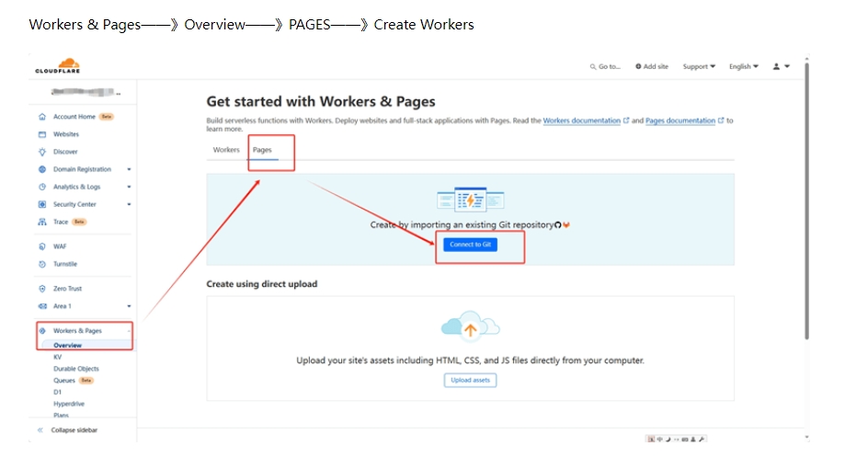Click the GitLab logo icon
The image size is (868, 457).
566,224
